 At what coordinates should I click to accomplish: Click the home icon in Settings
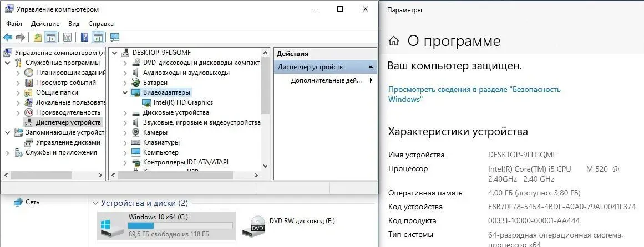pos(394,41)
